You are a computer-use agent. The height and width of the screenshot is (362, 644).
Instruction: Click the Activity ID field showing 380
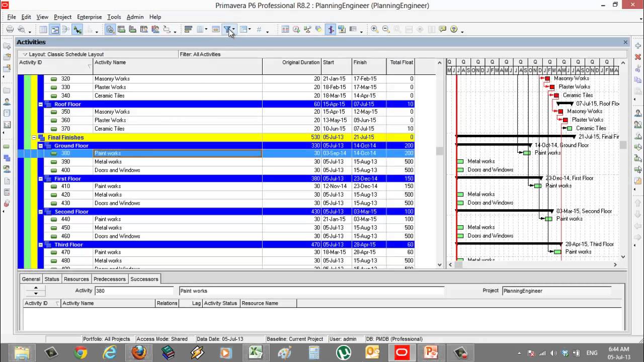coord(134,291)
